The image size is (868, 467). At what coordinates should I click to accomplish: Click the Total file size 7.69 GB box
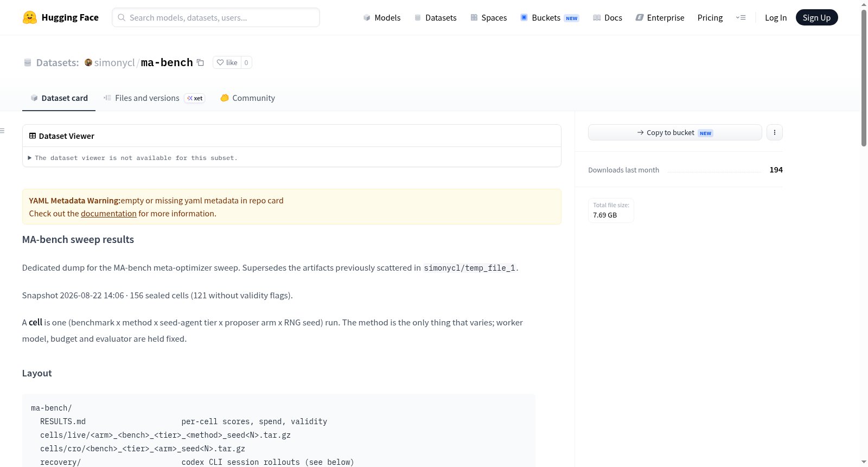[611, 210]
